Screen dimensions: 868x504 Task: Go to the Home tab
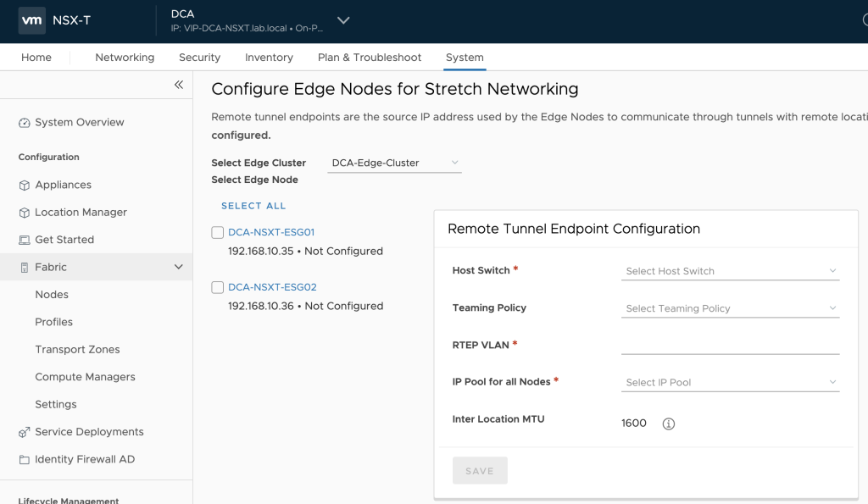(36, 58)
